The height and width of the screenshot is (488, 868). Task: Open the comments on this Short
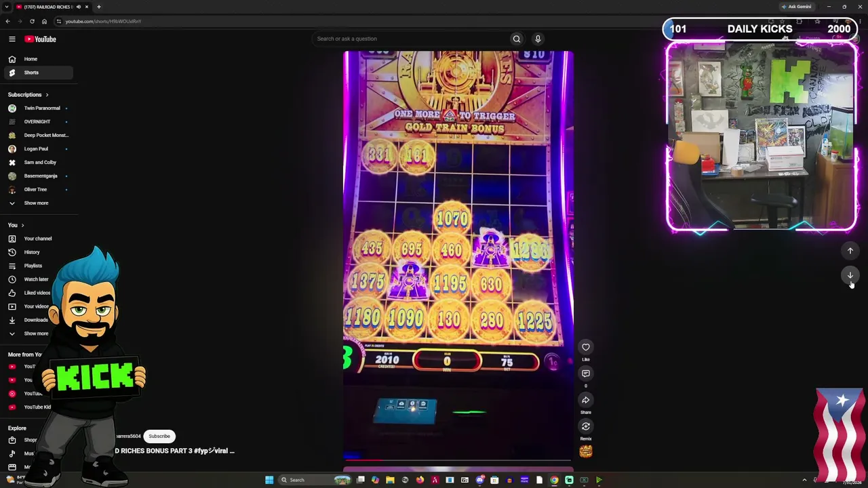[586, 373]
